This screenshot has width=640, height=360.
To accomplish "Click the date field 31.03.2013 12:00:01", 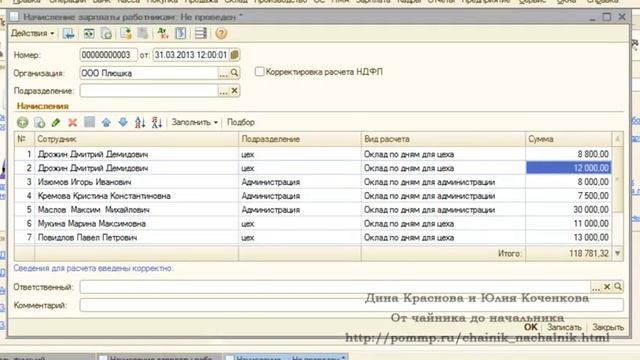I will [x=191, y=55].
